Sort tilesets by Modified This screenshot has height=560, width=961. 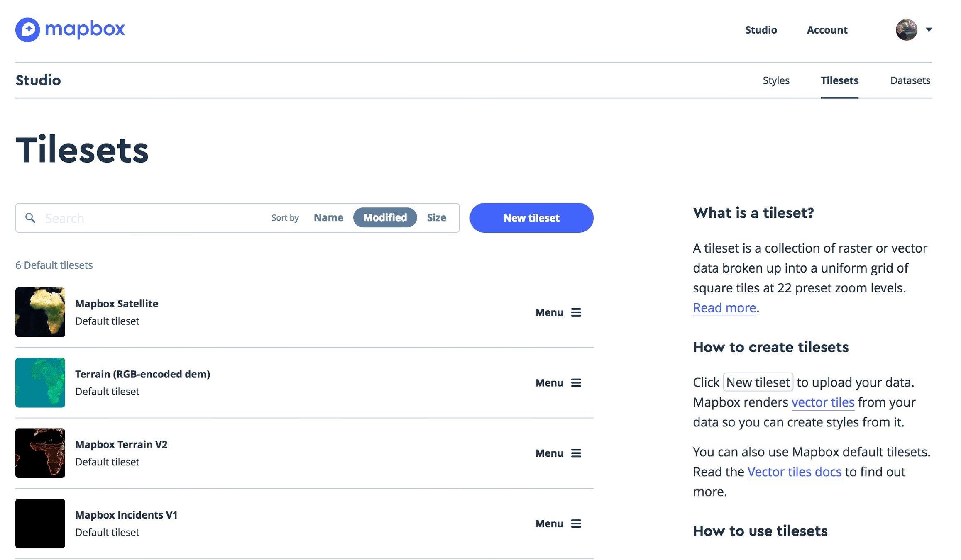pos(385,218)
